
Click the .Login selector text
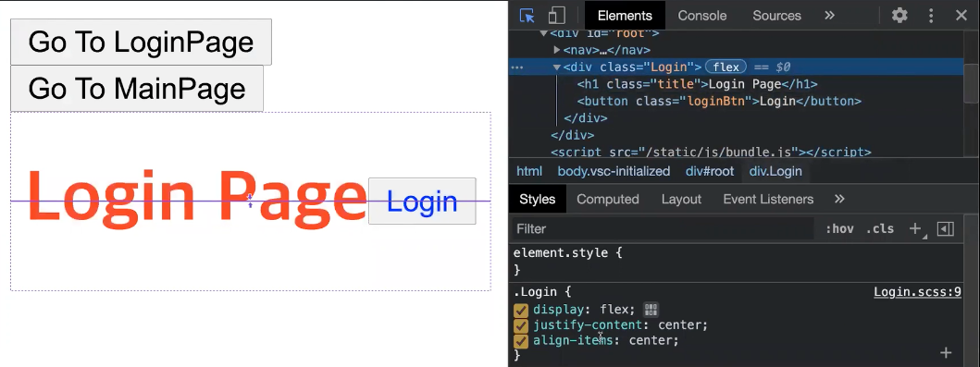536,291
